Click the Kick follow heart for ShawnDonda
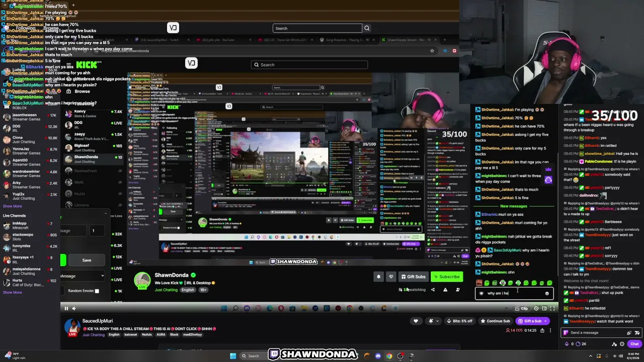644x362 pixels. pyautogui.click(x=391, y=277)
